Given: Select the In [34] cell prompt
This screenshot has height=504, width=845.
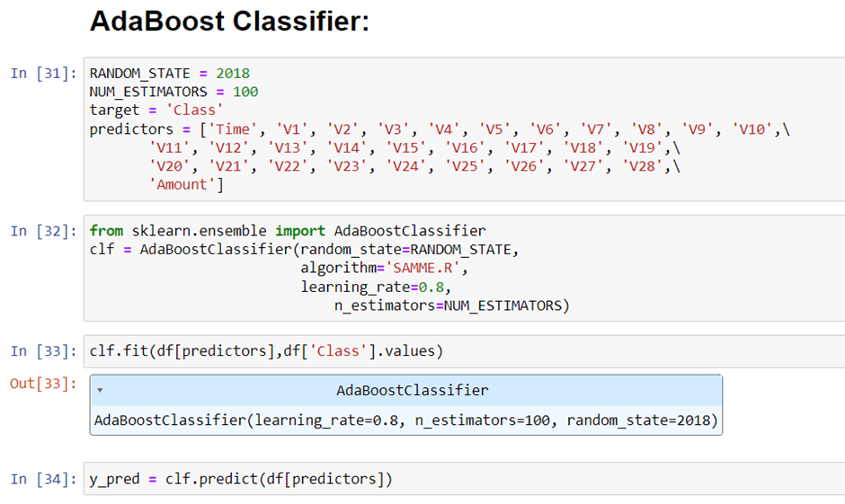Looking at the screenshot, I should (x=44, y=479).
